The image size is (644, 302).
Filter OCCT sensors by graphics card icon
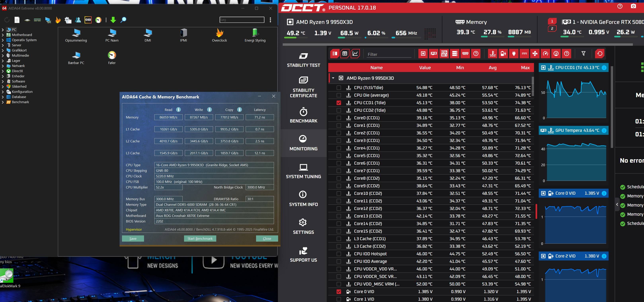click(x=434, y=53)
